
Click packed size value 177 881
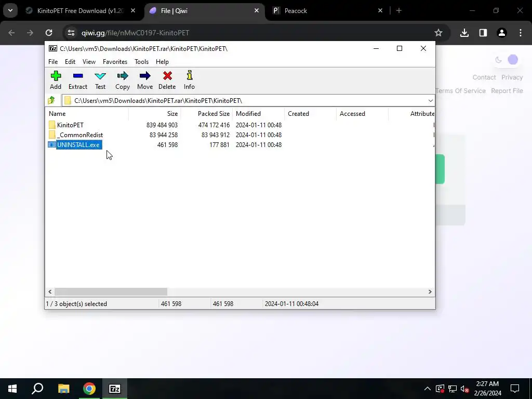point(219,145)
